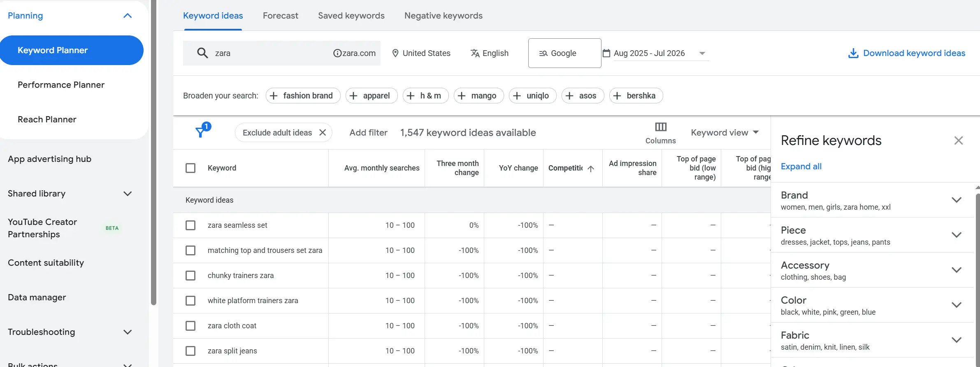Image resolution: width=980 pixels, height=367 pixels.
Task: Click the left sidebar vertical scrollbar
Action: pyautogui.click(x=153, y=152)
